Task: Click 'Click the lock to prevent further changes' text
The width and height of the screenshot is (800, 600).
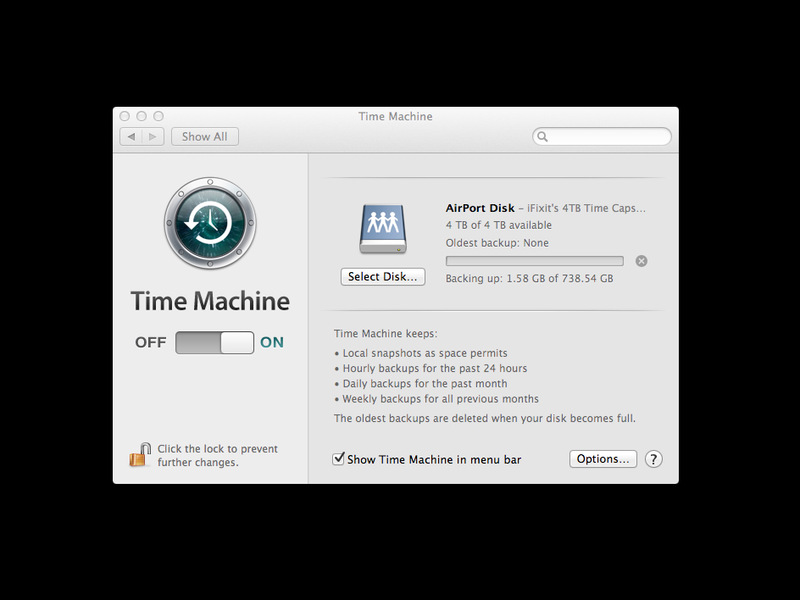Action: (x=217, y=456)
